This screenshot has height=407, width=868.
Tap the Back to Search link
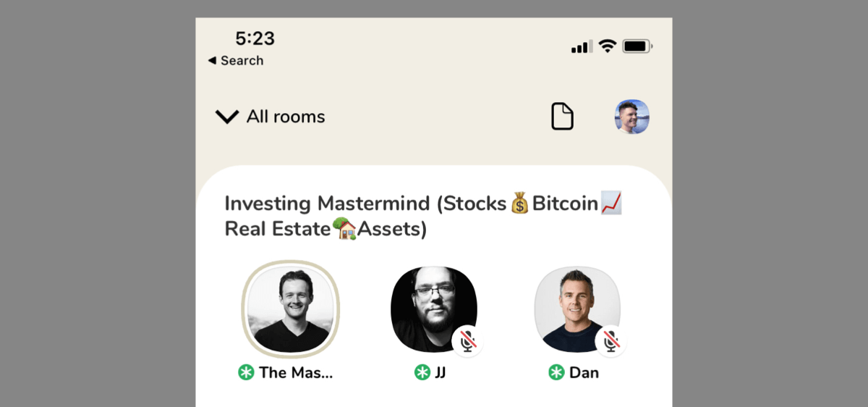236,61
